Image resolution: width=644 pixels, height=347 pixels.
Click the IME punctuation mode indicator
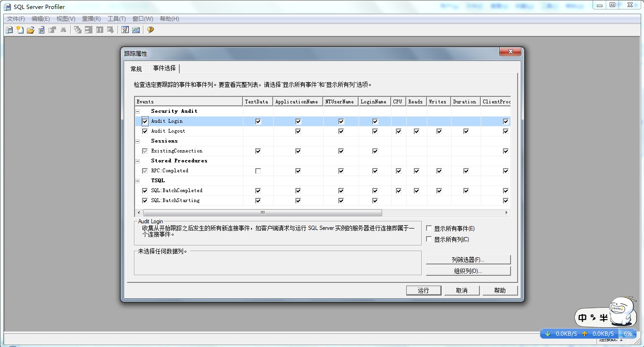tap(593, 318)
